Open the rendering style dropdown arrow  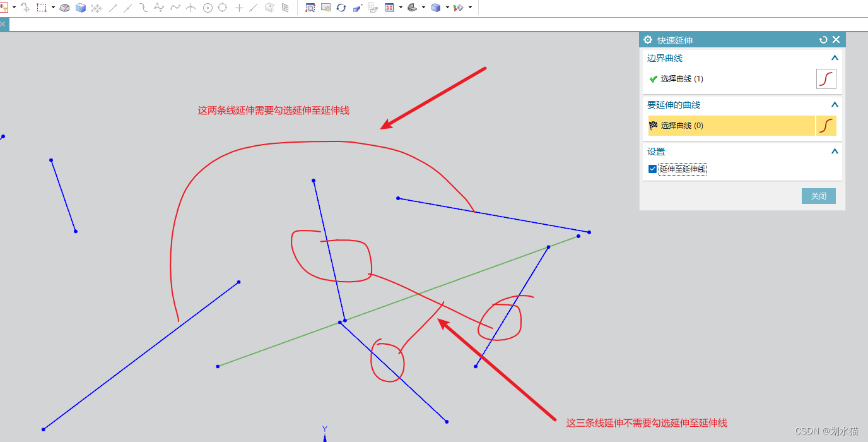coord(447,8)
